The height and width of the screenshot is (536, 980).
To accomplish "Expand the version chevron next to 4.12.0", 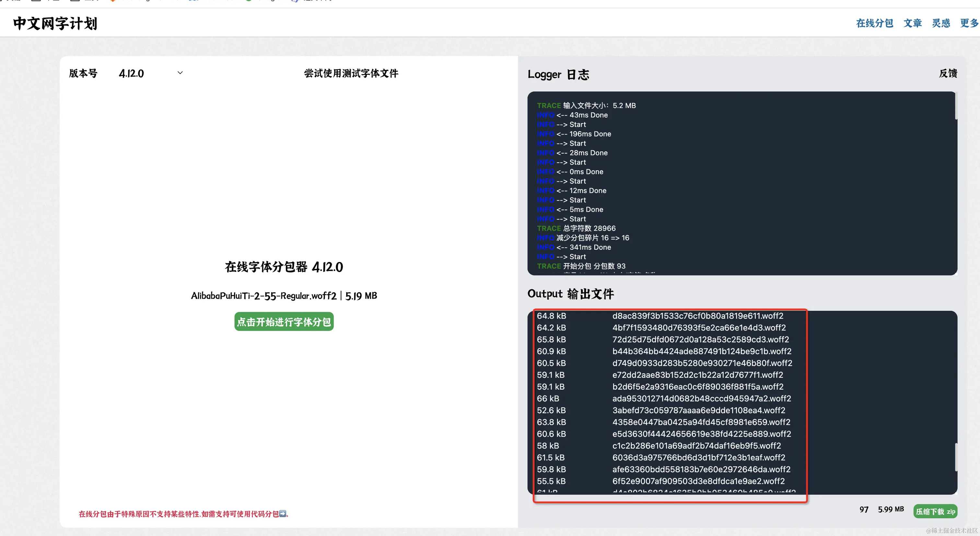I will [180, 73].
